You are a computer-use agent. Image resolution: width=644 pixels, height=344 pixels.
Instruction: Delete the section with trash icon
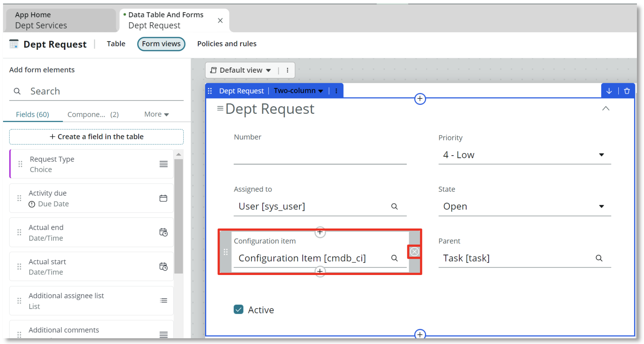coord(627,91)
